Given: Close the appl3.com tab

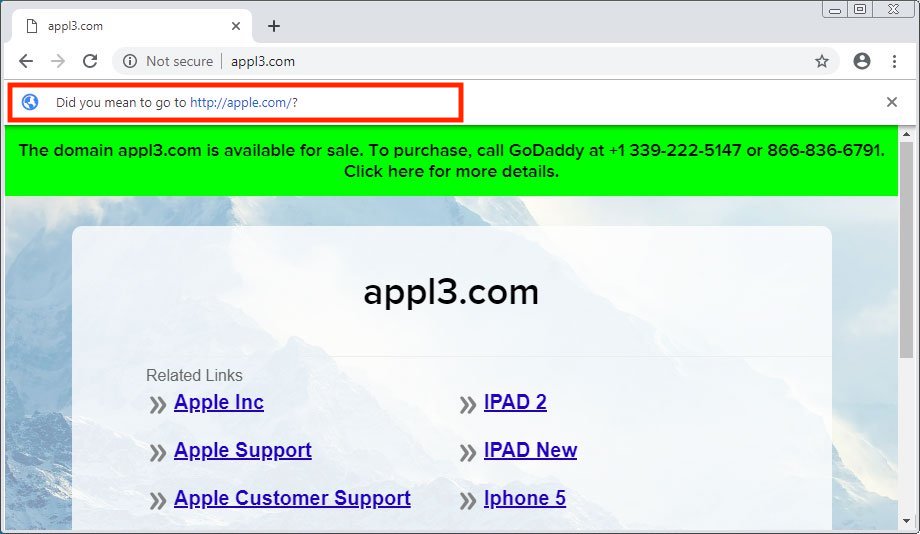Looking at the screenshot, I should point(236,26).
